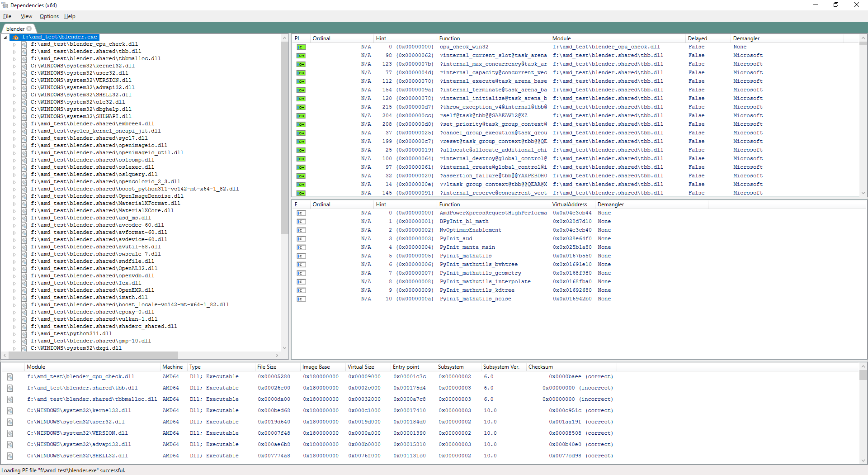This screenshot has width=868, height=475.
Task: Click the green import icon for hint 145 row
Action: pyautogui.click(x=301, y=193)
